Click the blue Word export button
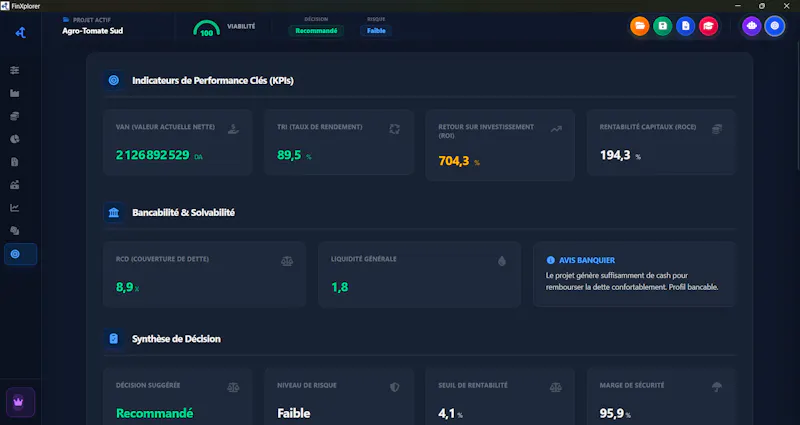This screenshot has width=800, height=425. tap(685, 26)
